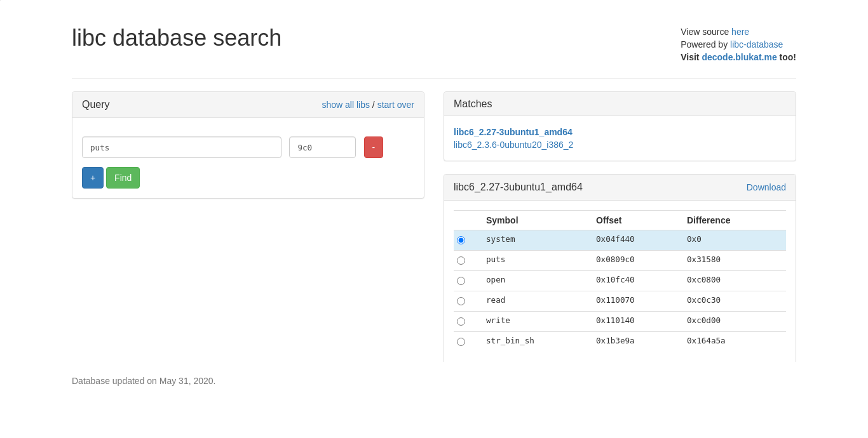Select the system symbol radio button
The image size is (868, 438).
pyautogui.click(x=461, y=241)
